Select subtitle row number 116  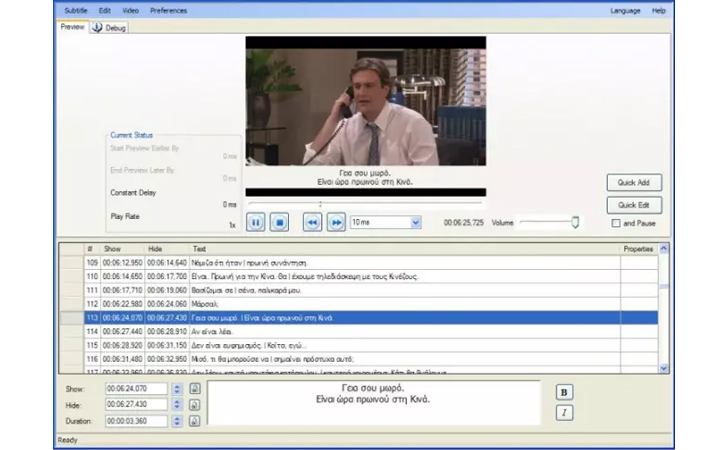[x=358, y=359]
